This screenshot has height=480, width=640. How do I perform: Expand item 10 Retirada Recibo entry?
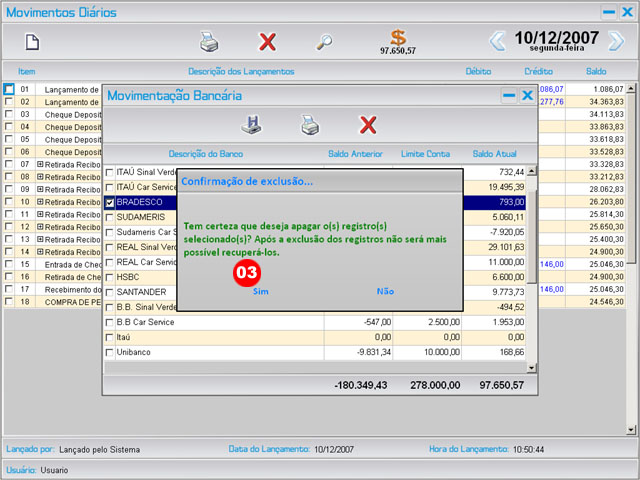click(40, 202)
